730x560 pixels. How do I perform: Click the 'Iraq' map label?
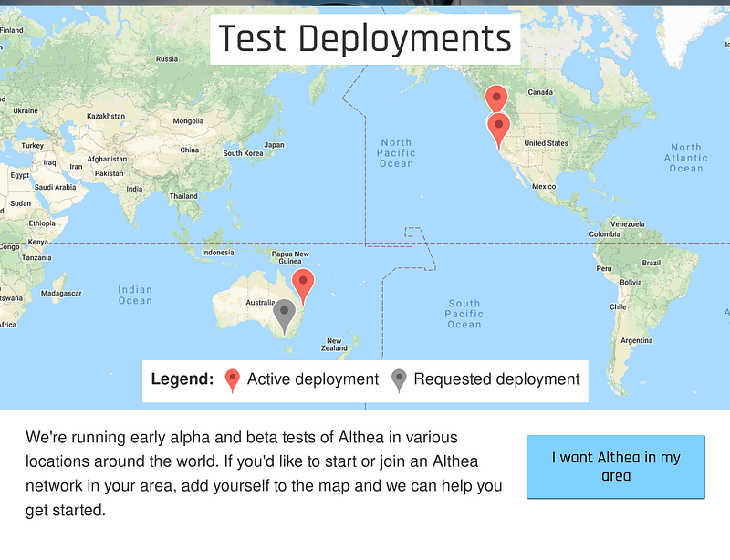(x=49, y=163)
